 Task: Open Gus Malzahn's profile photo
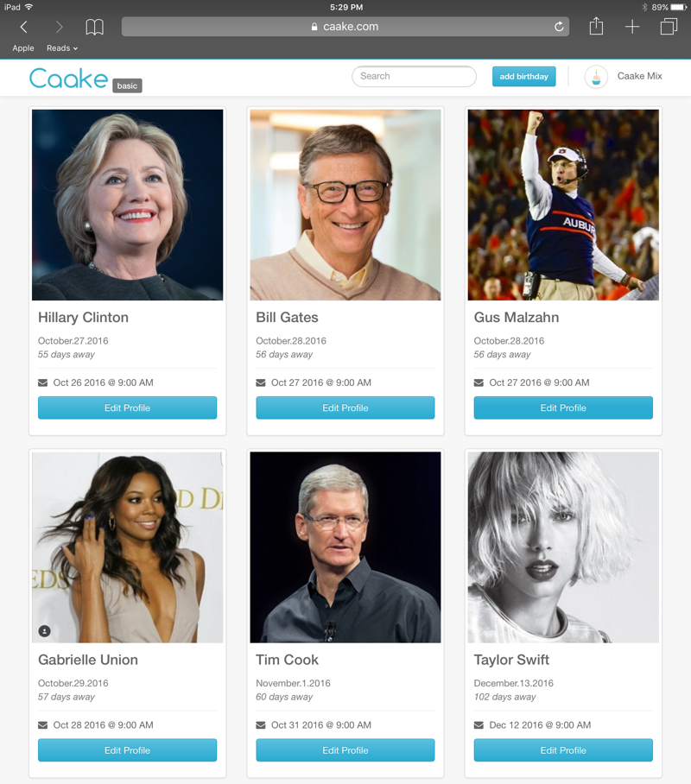tap(563, 205)
